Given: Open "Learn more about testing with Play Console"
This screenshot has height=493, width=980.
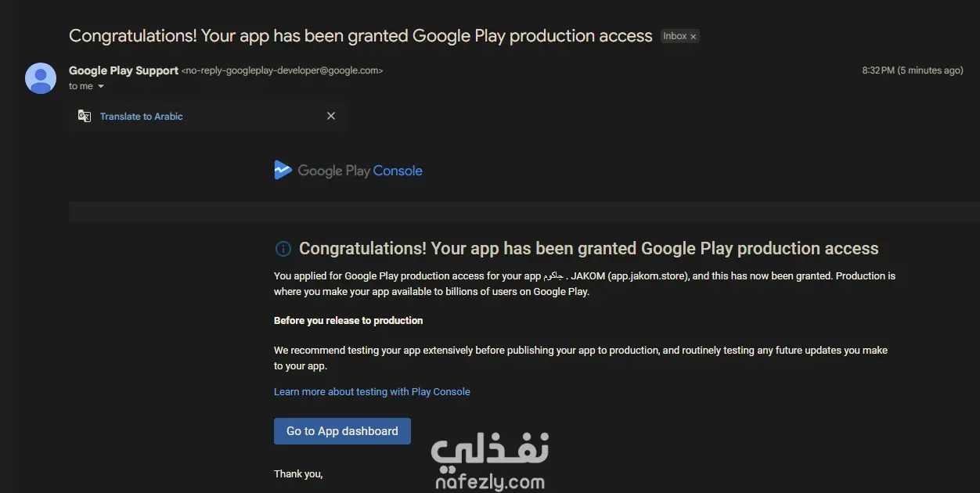Looking at the screenshot, I should (x=372, y=391).
